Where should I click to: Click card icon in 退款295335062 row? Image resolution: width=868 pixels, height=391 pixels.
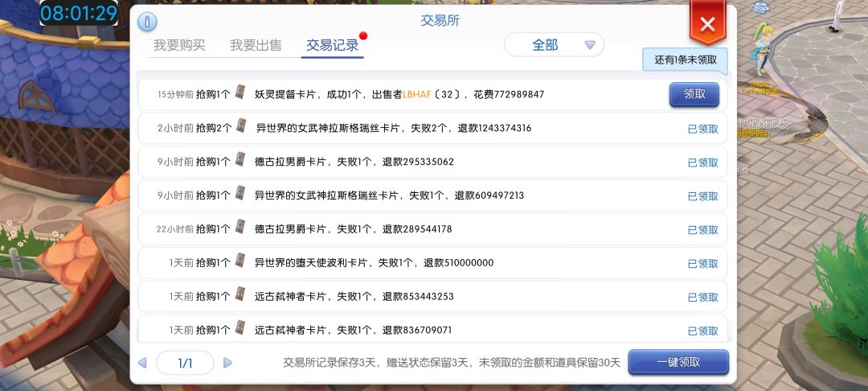coord(240,160)
